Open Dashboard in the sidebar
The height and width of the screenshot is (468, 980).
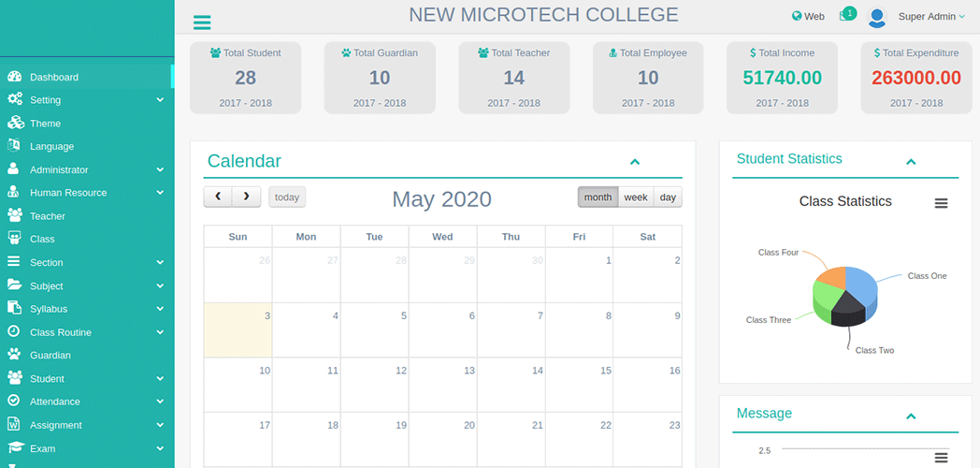click(54, 77)
